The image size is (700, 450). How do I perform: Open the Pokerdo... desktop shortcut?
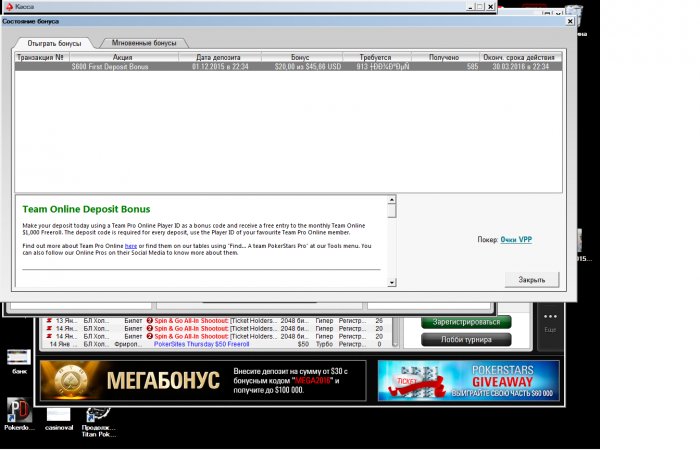tap(19, 414)
